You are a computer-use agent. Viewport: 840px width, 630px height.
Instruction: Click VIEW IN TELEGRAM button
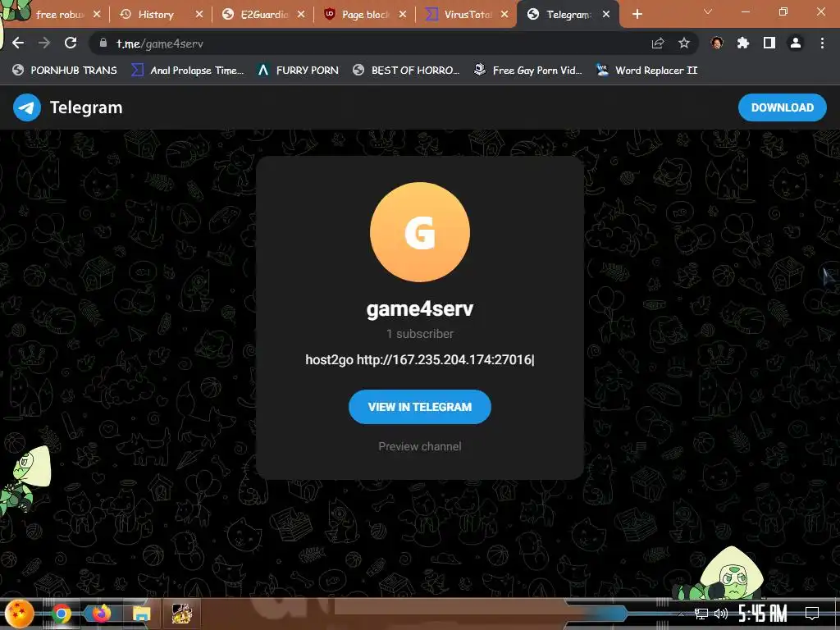click(419, 407)
